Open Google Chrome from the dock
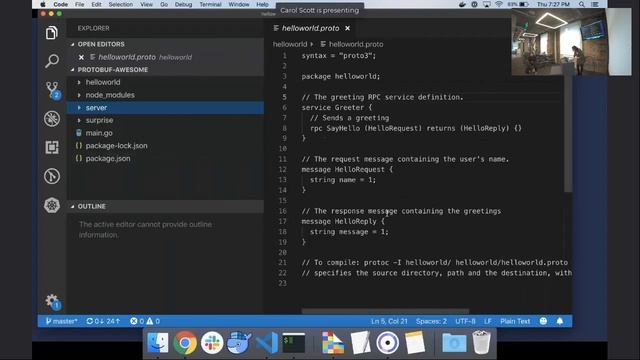Screen dimensions: 640x360 (x=185, y=342)
